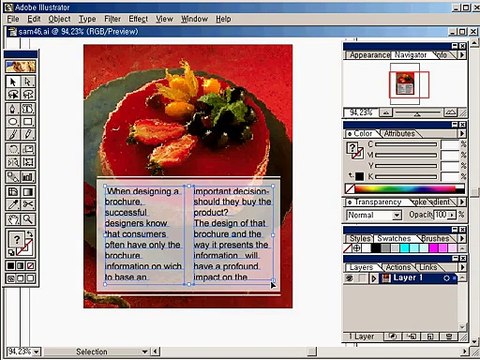Reset default fill and stroke in toolbox
Screen dimensions: 480x360
point(11,253)
